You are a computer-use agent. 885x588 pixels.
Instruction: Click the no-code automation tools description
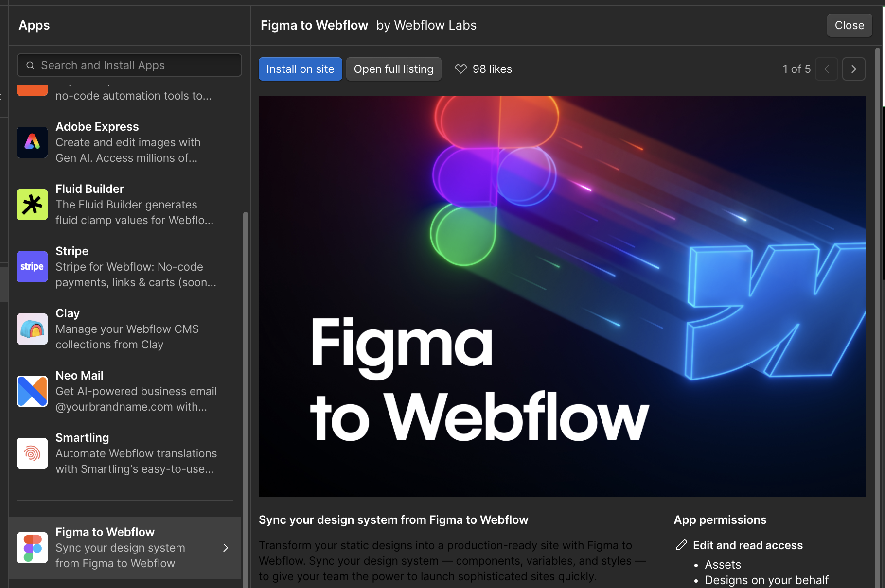click(x=133, y=96)
